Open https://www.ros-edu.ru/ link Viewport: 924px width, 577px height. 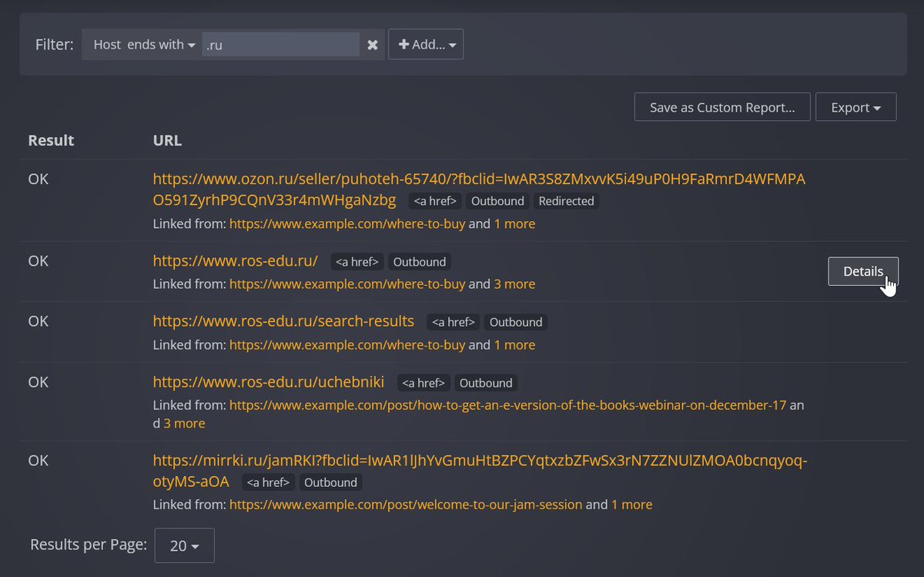236,260
